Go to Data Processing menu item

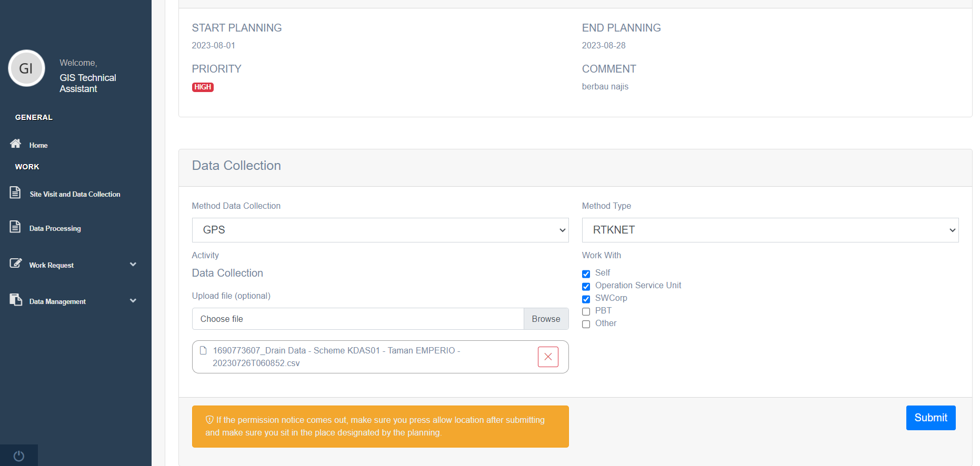pyautogui.click(x=55, y=228)
